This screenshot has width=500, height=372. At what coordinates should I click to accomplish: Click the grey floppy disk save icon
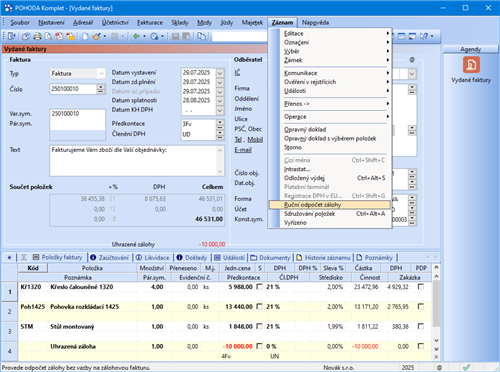click(175, 36)
